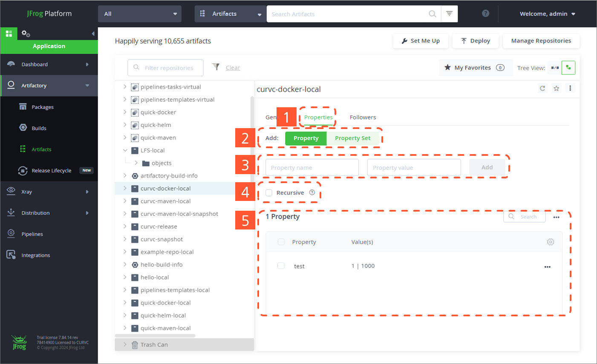Click the Set Me Up button
This screenshot has height=364, width=597.
pyautogui.click(x=421, y=41)
